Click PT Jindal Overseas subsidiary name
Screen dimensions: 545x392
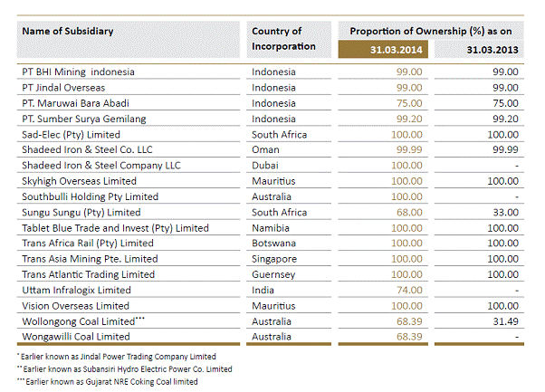63,87
